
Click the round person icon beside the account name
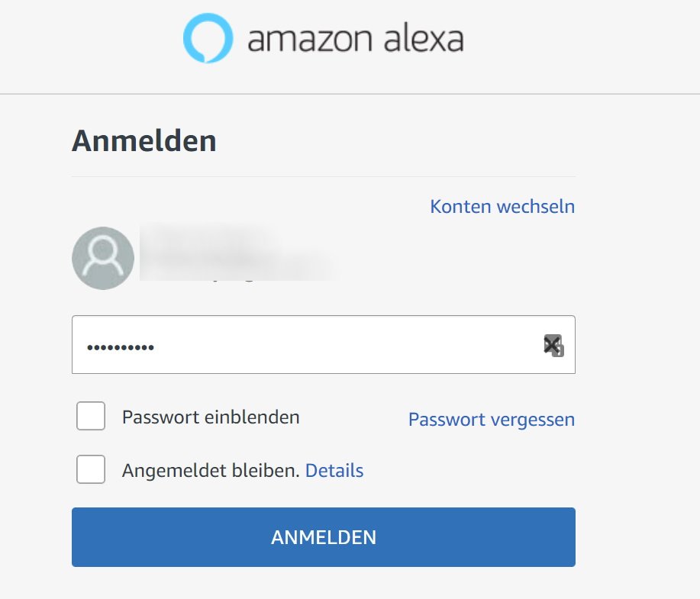tap(102, 258)
